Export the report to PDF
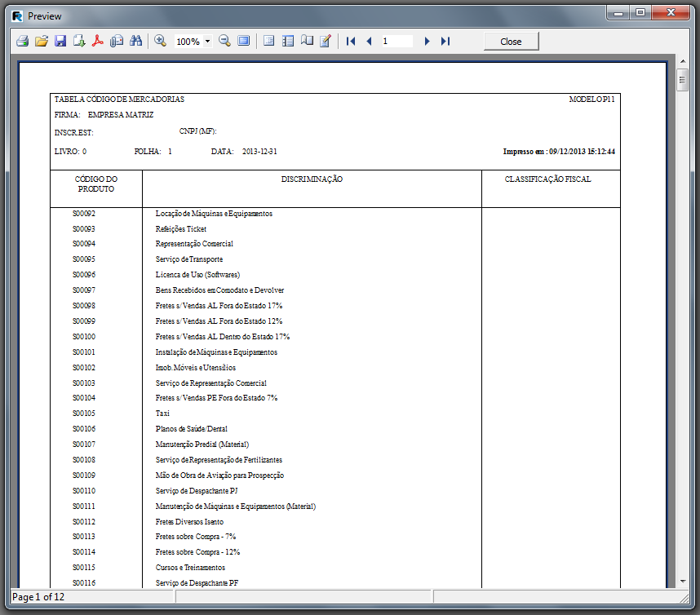This screenshot has height=615, width=700. click(98, 42)
